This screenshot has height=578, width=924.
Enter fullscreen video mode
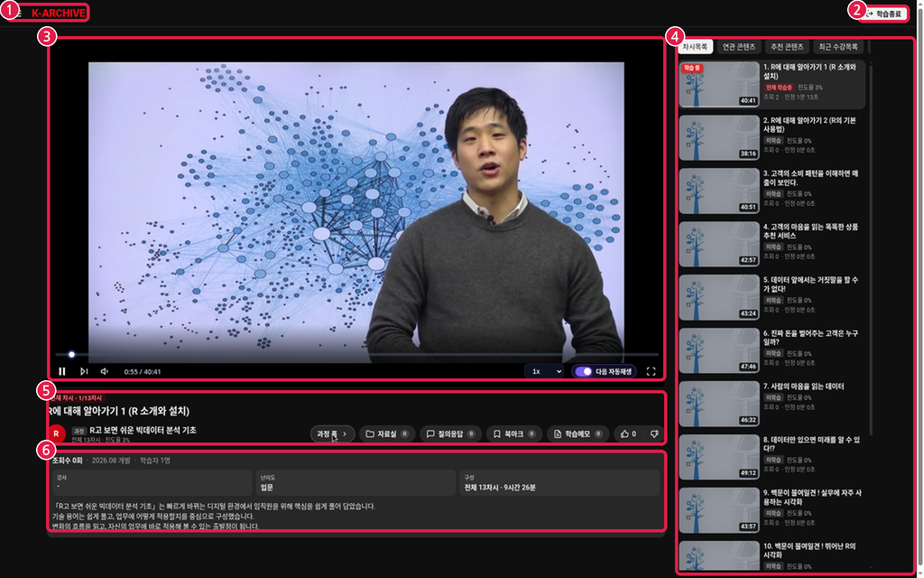[x=651, y=371]
